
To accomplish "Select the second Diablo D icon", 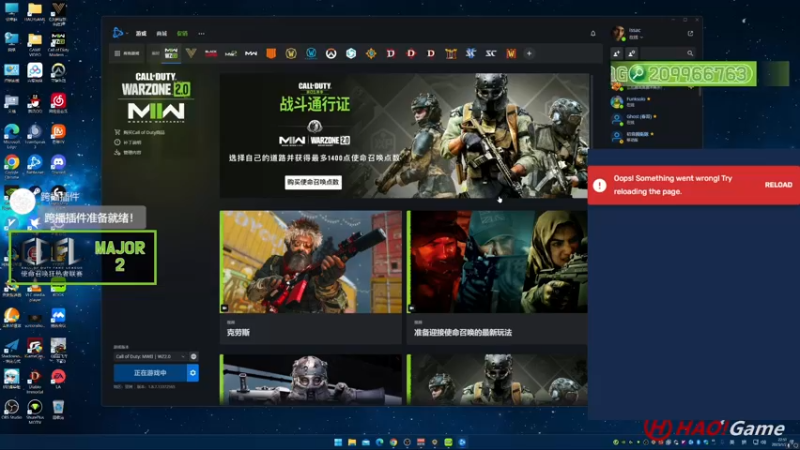I will click(x=411, y=53).
